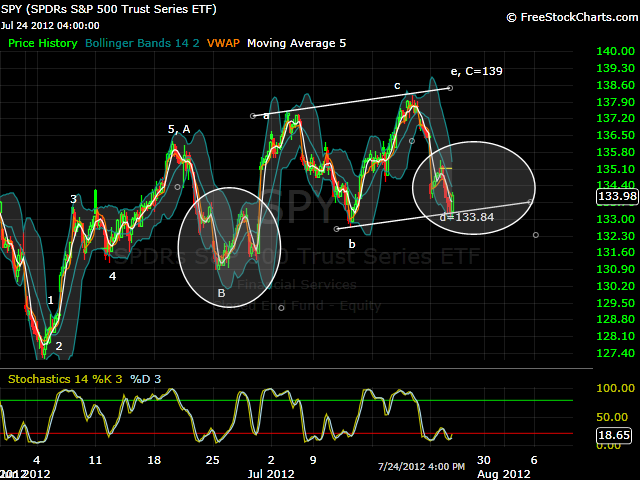Click the Jul 2012 month label
Viewport: 640px width, 480px height.
tap(271, 474)
